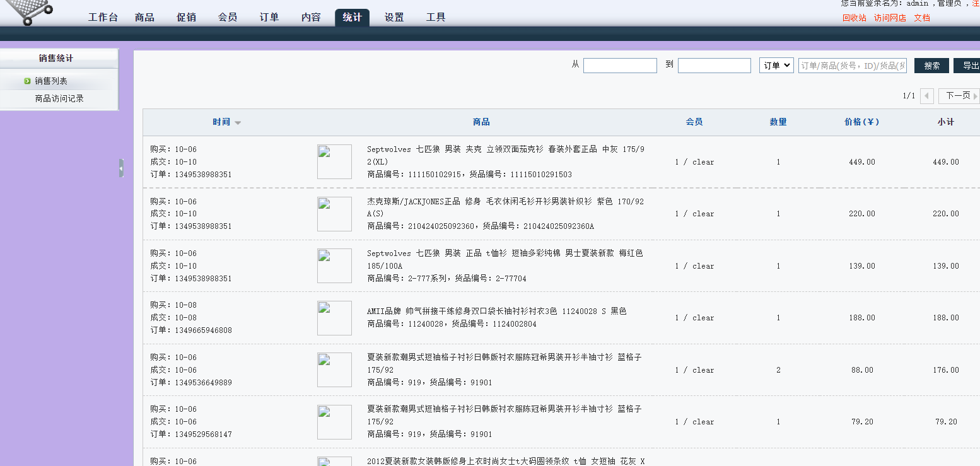Click price 449.00 in the 价格 column
The width and height of the screenshot is (980, 466).
862,162
